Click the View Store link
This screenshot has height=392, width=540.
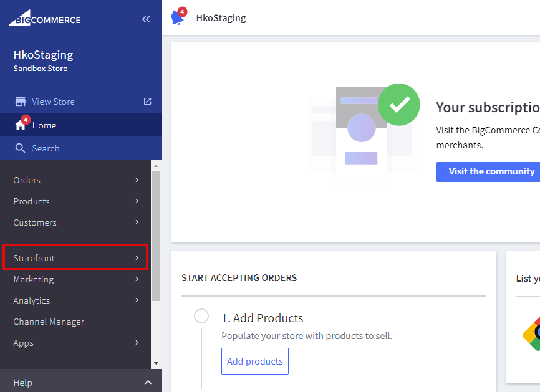coord(54,102)
